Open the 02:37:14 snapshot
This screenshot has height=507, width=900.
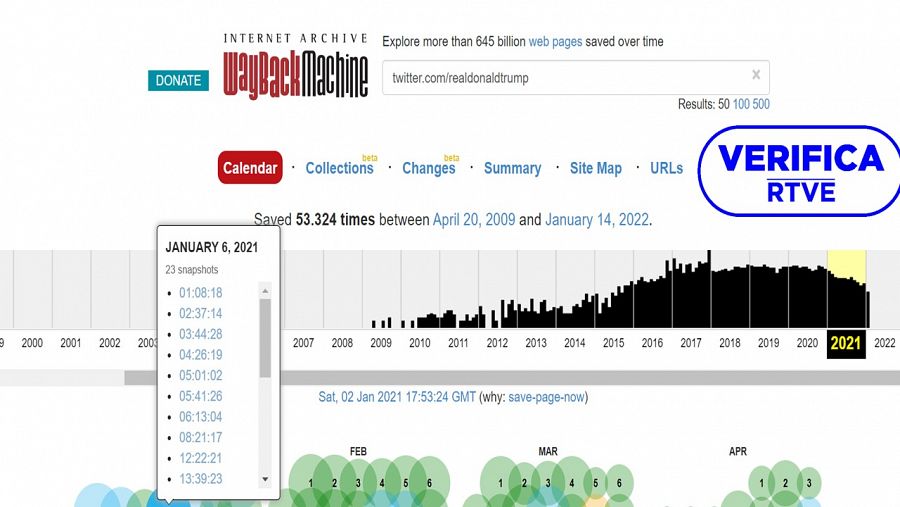click(x=200, y=314)
